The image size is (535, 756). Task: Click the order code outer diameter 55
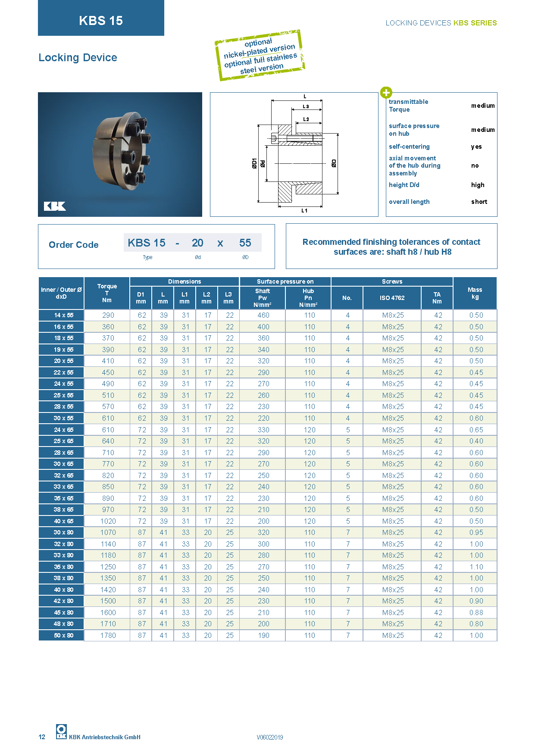[245, 243]
